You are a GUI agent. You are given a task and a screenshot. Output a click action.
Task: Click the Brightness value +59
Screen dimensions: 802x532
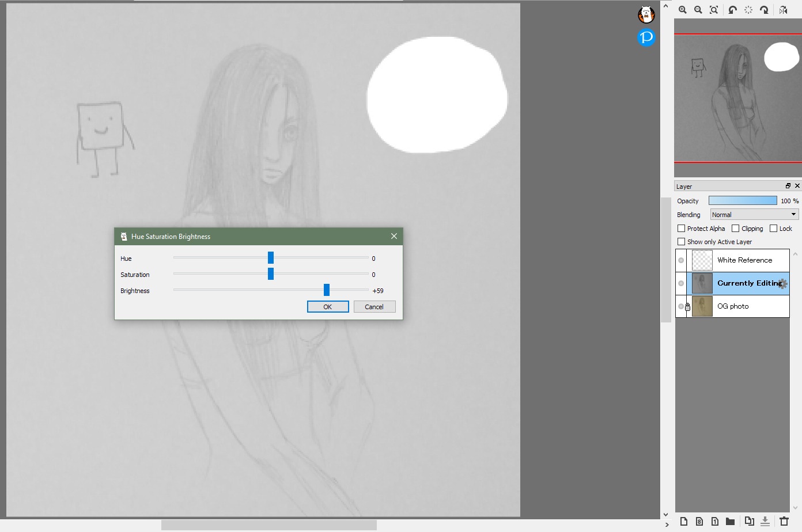pos(378,291)
